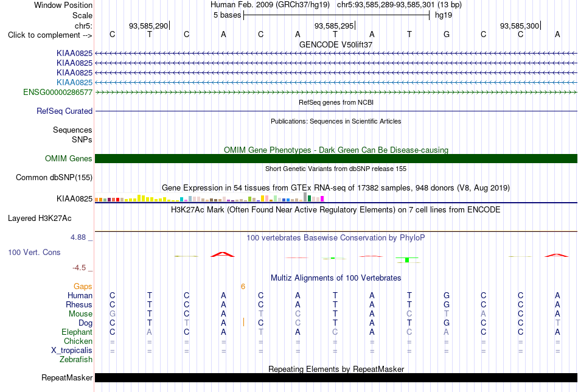Click the Zebrafish species label
This screenshot has height=392, width=578.
tap(76, 359)
